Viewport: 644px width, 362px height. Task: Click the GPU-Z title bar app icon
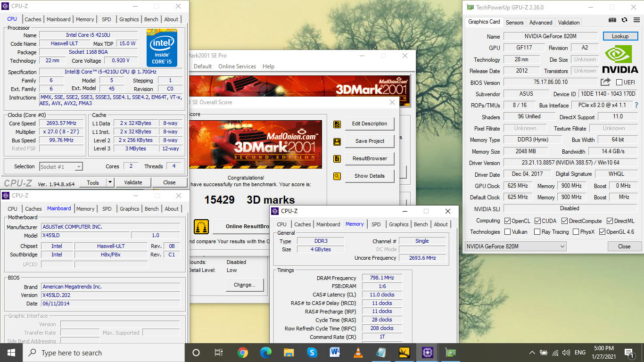pos(470,7)
